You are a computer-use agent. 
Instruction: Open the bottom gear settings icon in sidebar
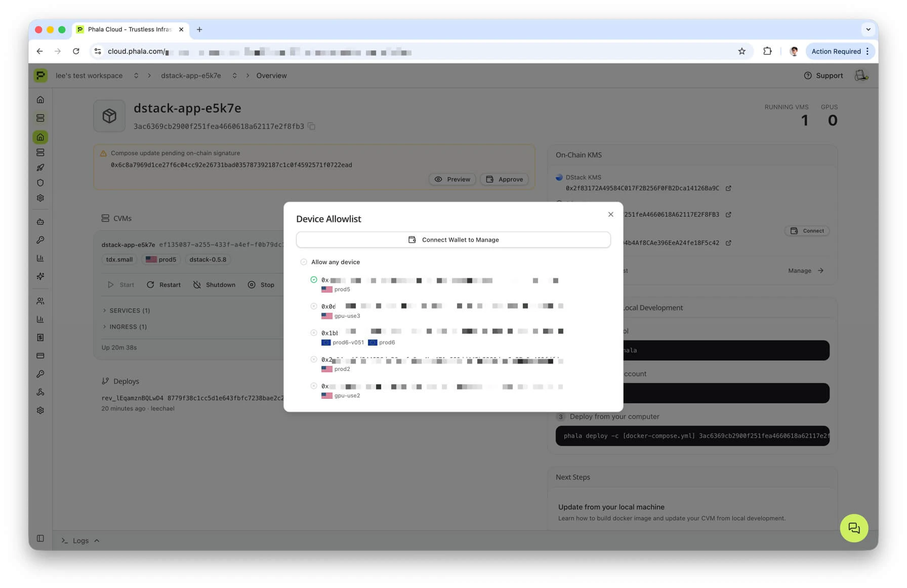(x=40, y=410)
